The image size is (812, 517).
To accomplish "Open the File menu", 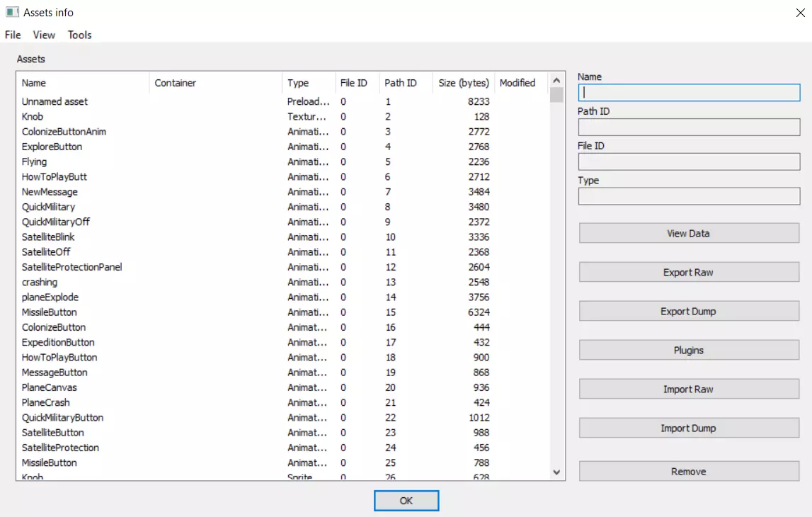I will click(x=13, y=35).
